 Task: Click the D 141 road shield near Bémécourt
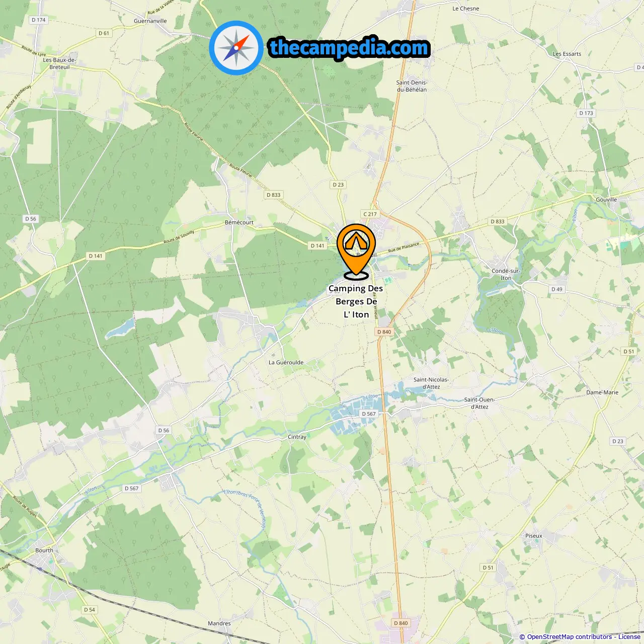point(317,246)
